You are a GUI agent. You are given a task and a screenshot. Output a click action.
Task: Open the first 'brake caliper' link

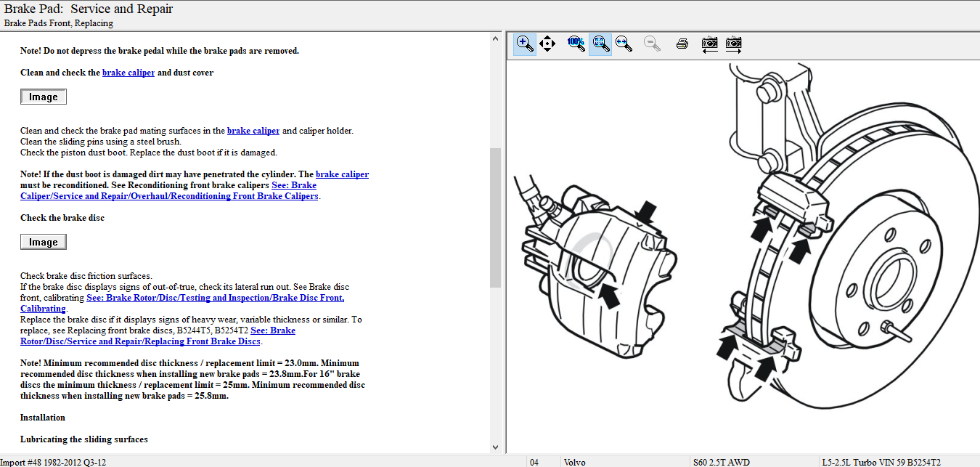[128, 73]
